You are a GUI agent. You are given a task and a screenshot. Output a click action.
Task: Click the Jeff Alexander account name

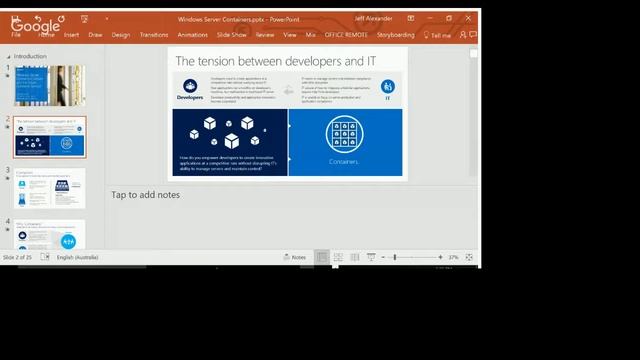373,18
